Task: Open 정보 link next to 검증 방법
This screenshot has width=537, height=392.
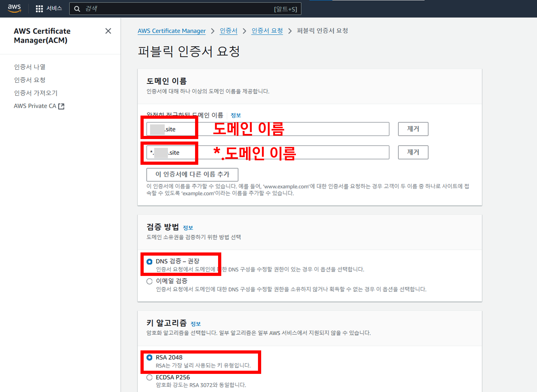Action: pyautogui.click(x=188, y=228)
